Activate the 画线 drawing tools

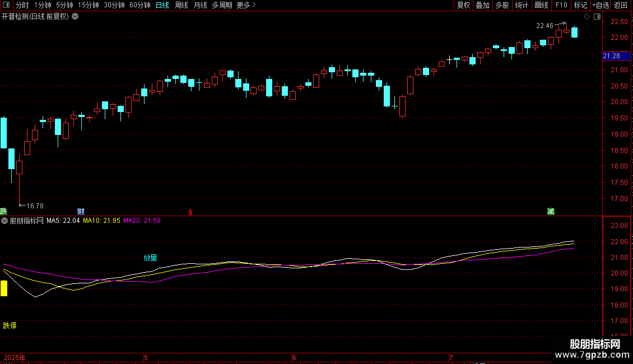pos(541,5)
